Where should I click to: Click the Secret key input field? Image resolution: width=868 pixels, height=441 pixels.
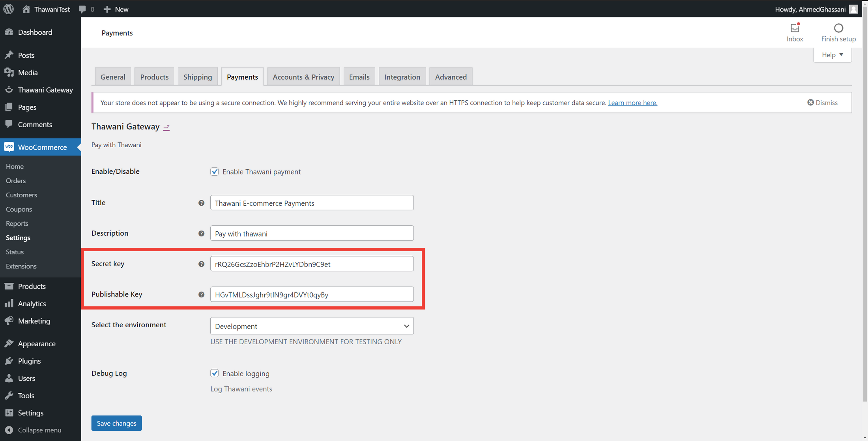(x=312, y=264)
